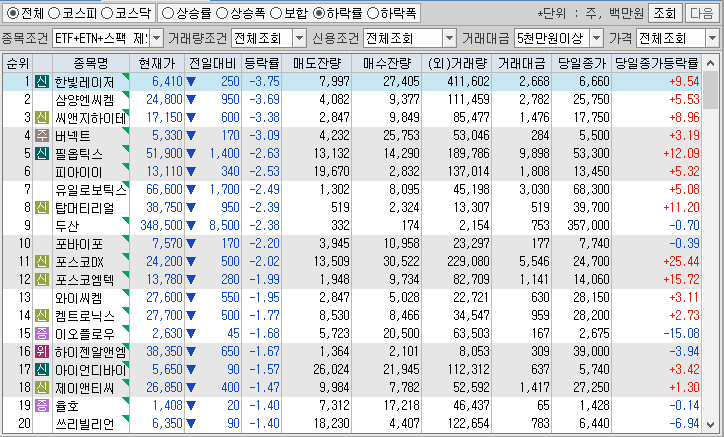Select the 상승폭 radio button
Viewport: 724px width, 437px height.
coord(222,13)
